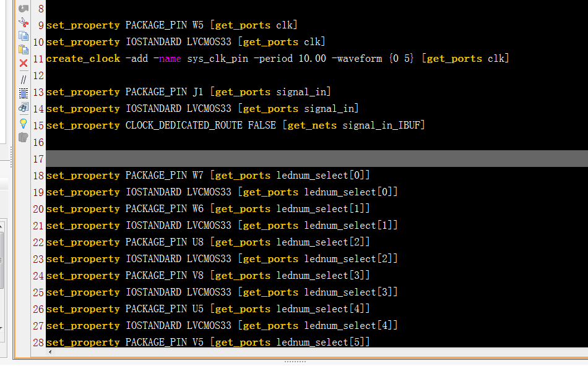Viewport: 588px width, 366px height.
Task: Click the greyed-out icon below the light bulb
Action: tap(24, 137)
